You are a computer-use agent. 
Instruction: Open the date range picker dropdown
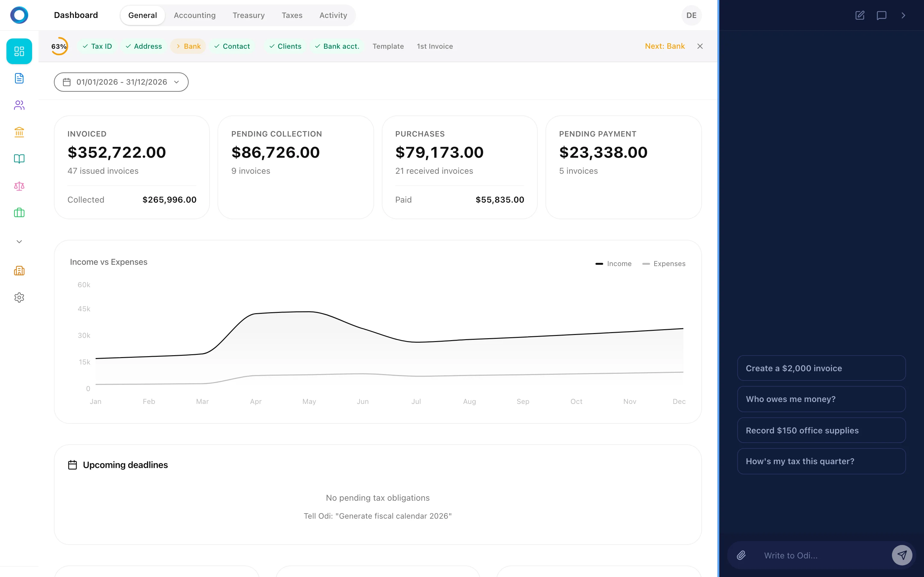coord(121,82)
